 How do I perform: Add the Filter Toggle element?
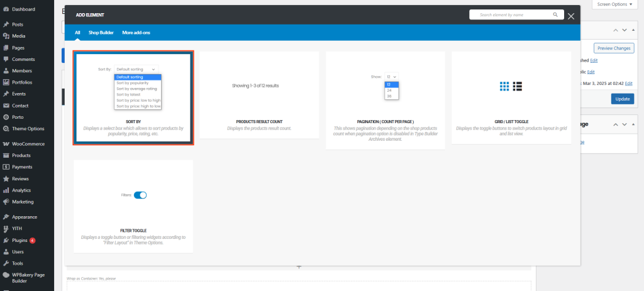[133, 206]
